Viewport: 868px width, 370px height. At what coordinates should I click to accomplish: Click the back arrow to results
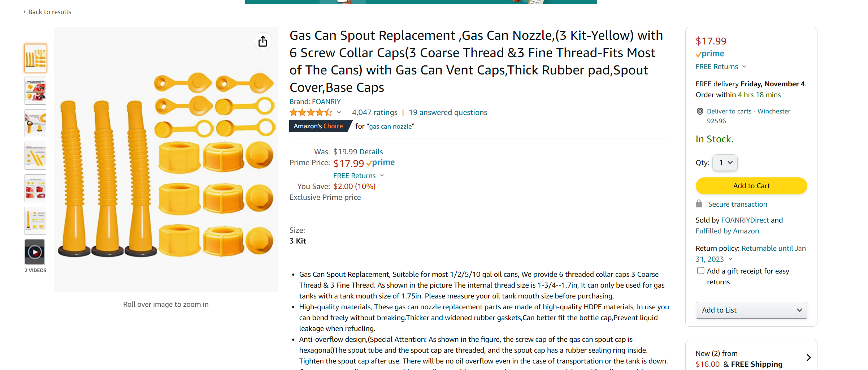(25, 12)
